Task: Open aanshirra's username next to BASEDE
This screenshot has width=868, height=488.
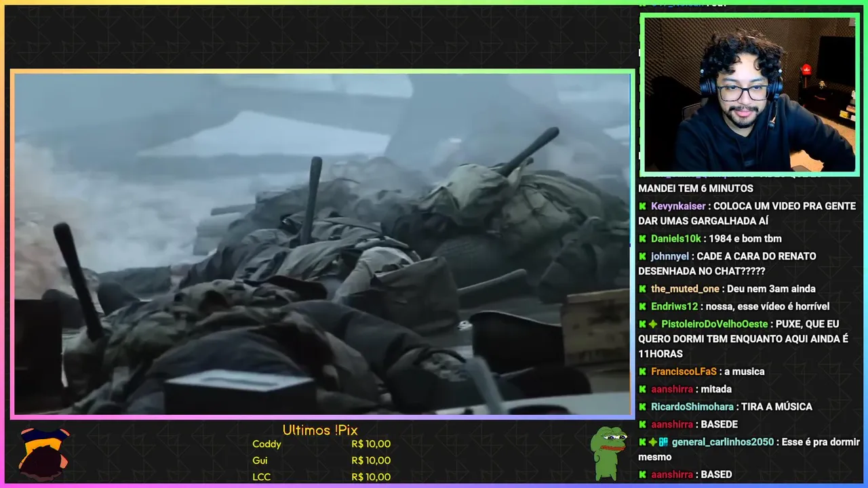Action: pos(672,424)
